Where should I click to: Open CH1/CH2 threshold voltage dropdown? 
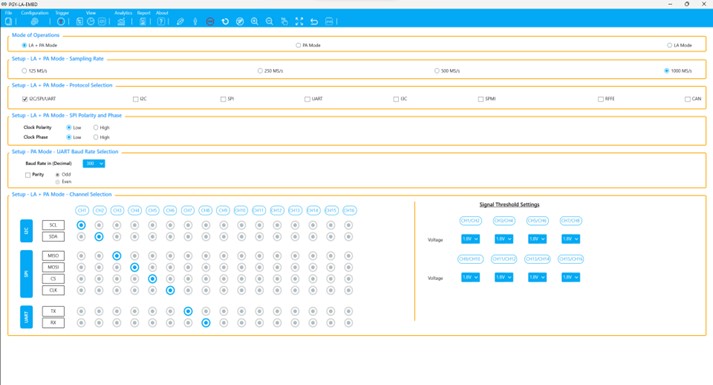(470, 239)
